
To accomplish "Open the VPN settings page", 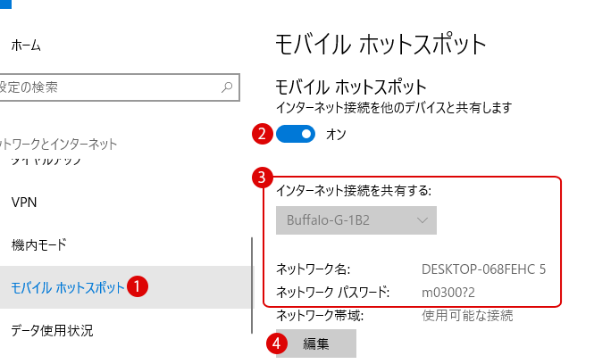I will pyautogui.click(x=24, y=202).
